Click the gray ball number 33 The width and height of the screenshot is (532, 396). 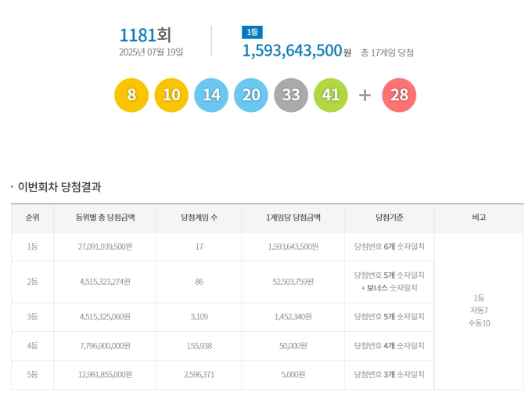pyautogui.click(x=291, y=95)
